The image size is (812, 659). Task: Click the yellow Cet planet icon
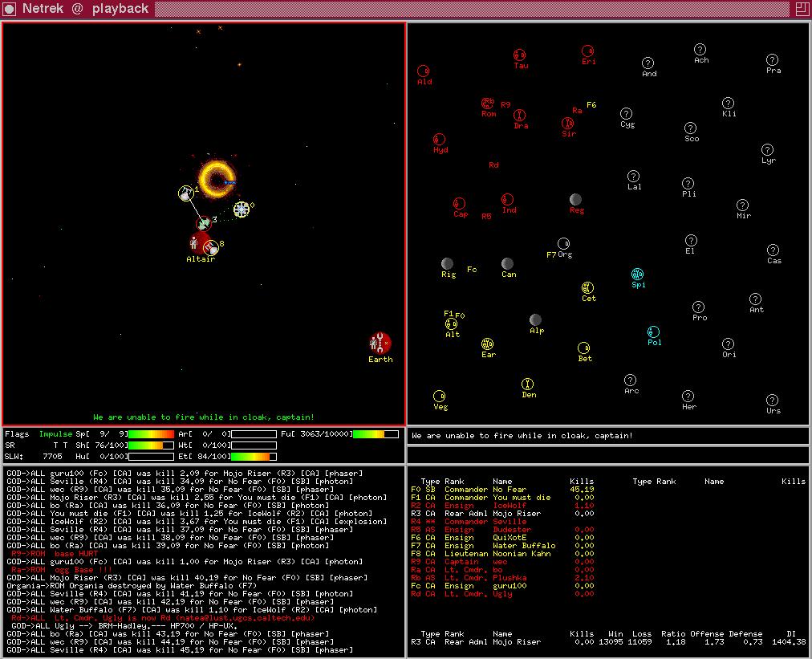tap(587, 287)
